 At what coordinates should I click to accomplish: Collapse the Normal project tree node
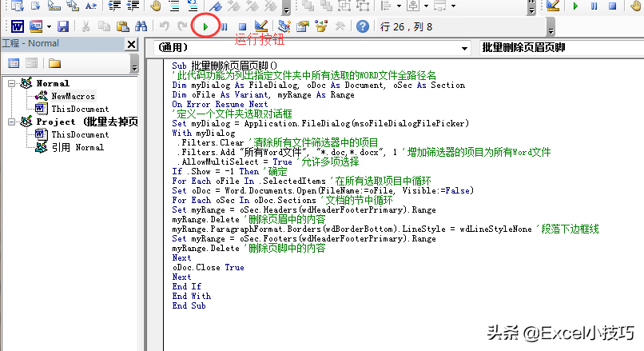coord(10,83)
